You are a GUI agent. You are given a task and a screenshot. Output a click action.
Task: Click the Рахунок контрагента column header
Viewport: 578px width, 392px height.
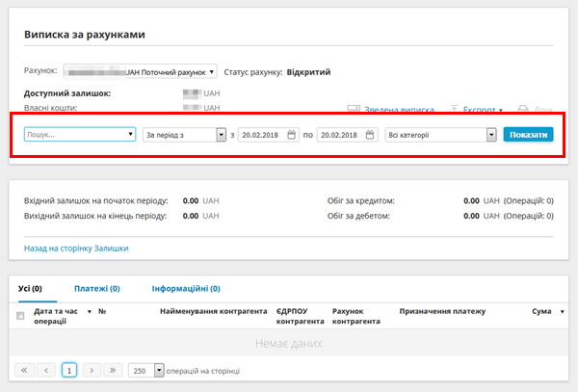pos(356,316)
